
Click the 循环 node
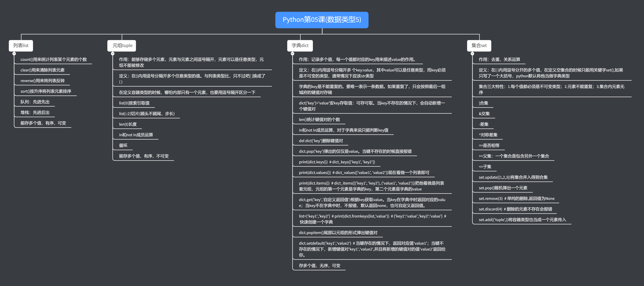coord(123,146)
